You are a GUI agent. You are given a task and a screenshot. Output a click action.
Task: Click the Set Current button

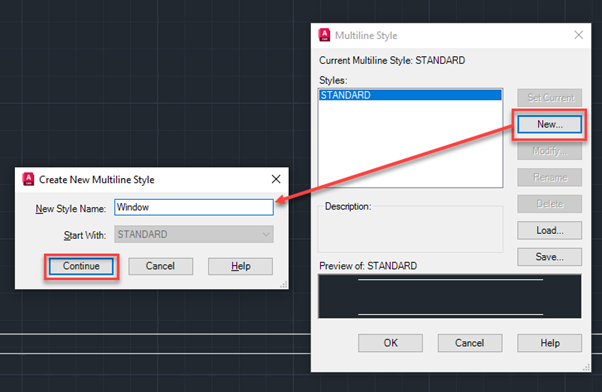[549, 98]
